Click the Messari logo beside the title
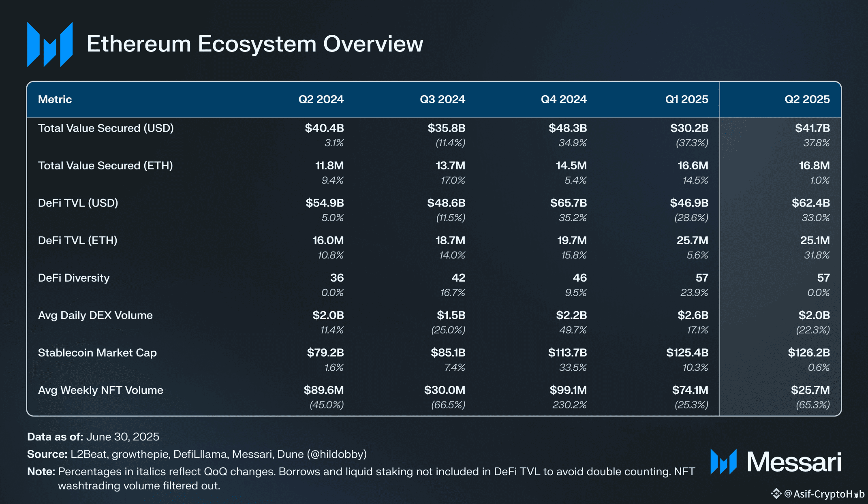This screenshot has width=868, height=504. [x=49, y=45]
